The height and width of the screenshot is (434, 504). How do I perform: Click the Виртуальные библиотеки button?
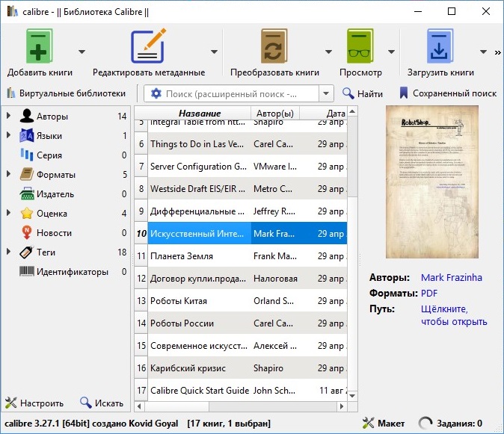67,93
